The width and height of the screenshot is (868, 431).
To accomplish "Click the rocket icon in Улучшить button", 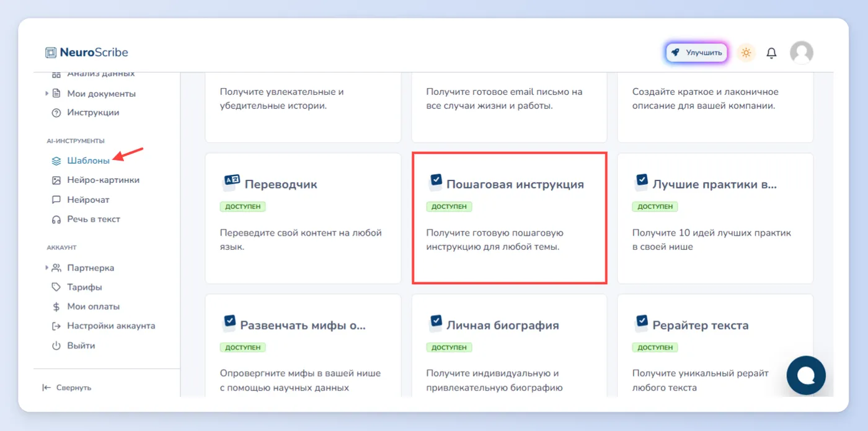I will [x=676, y=53].
